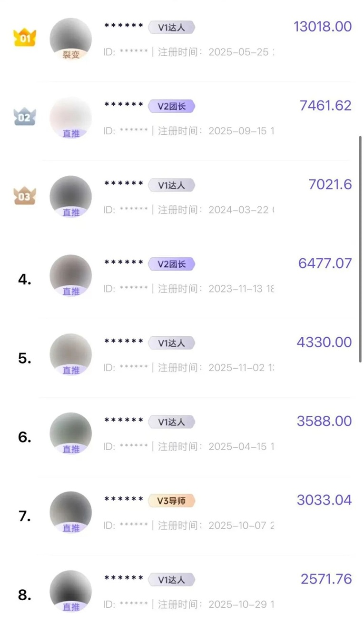Image resolution: width=364 pixels, height=624 pixels.
Task: Select the 13018.00 amount in first row
Action: 323,27
